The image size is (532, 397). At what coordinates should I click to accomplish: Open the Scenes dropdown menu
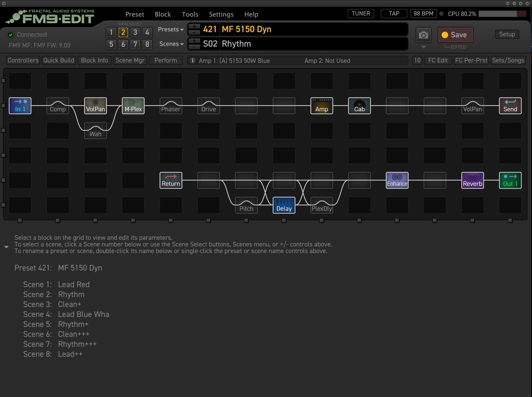click(171, 44)
